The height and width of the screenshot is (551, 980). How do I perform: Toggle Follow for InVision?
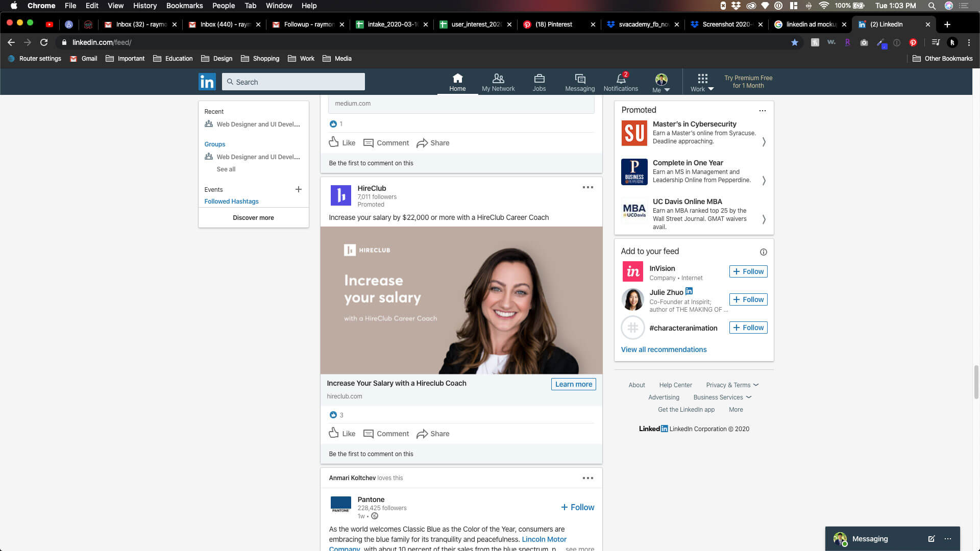click(748, 271)
